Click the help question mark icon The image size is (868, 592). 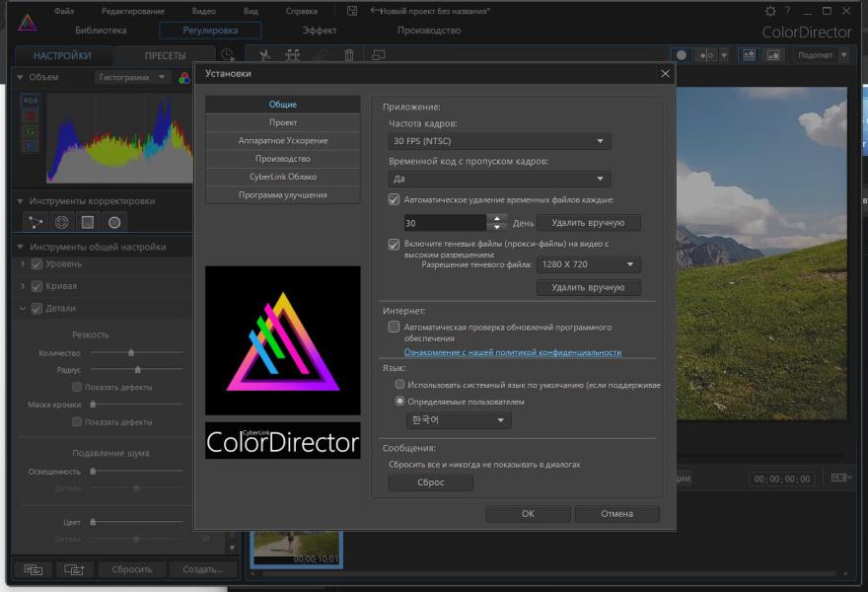[787, 11]
